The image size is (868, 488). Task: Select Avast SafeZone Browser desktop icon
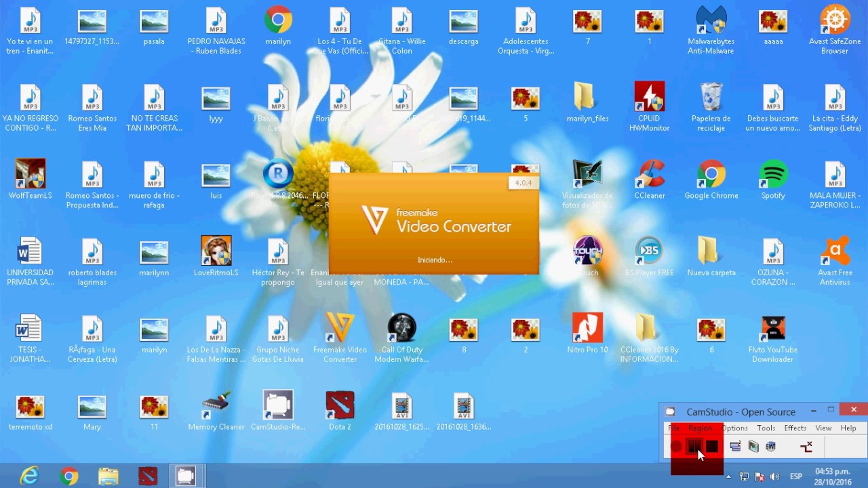tap(835, 30)
